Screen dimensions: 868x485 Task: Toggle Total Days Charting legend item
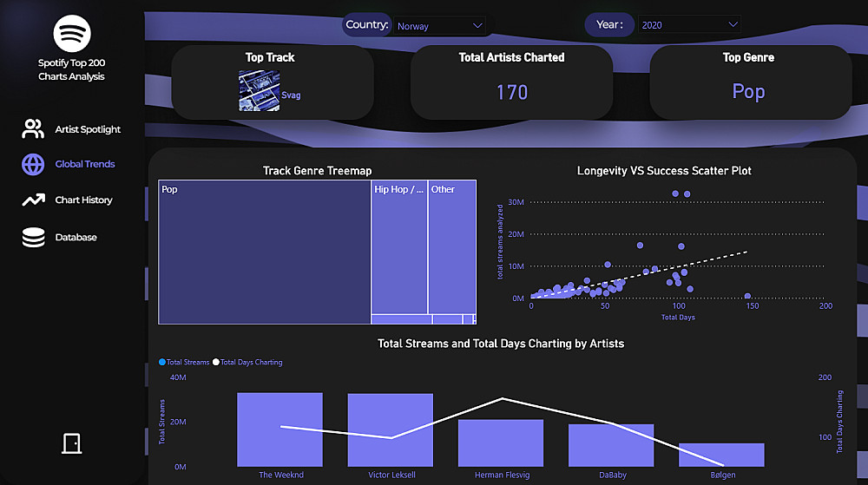coord(247,362)
